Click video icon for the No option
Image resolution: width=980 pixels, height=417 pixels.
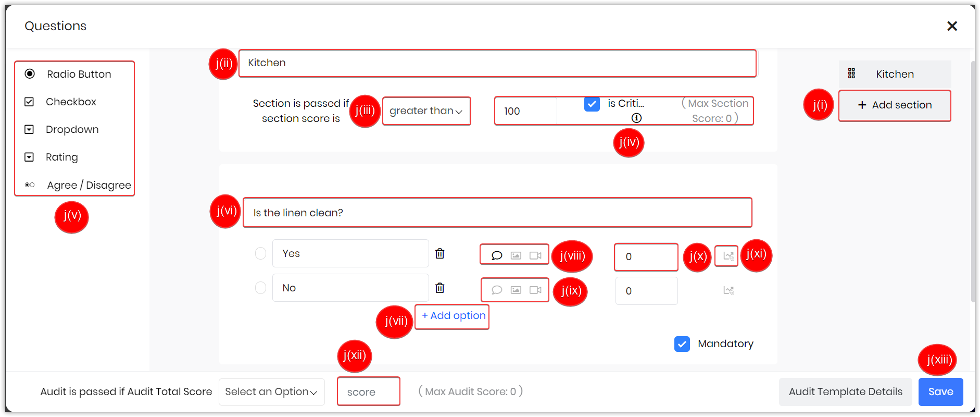tap(535, 290)
